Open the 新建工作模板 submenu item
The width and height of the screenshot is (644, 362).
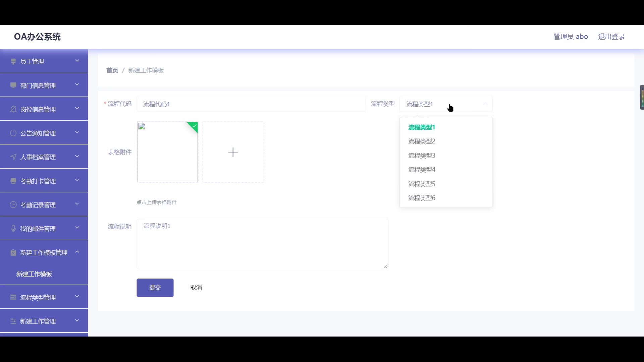coord(34,274)
